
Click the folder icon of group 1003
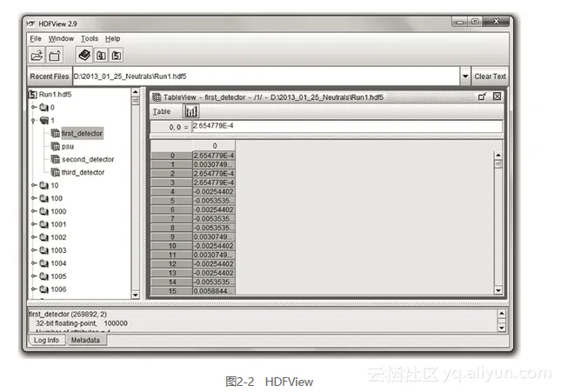click(44, 250)
